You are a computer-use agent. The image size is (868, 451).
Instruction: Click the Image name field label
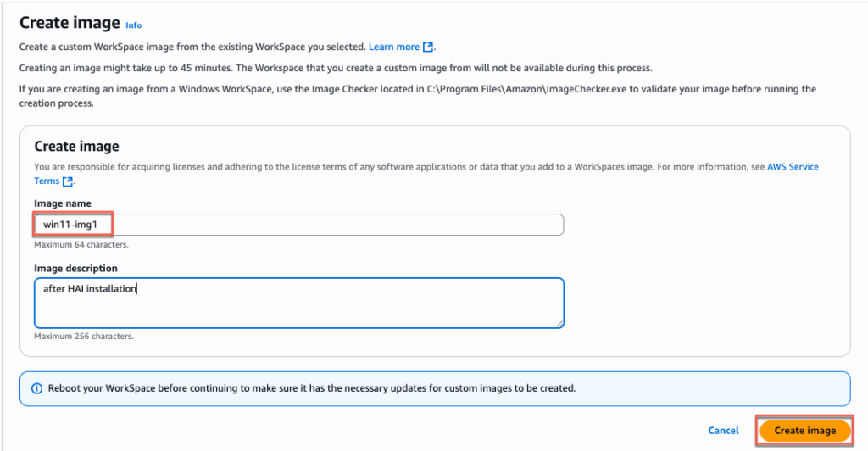click(62, 203)
